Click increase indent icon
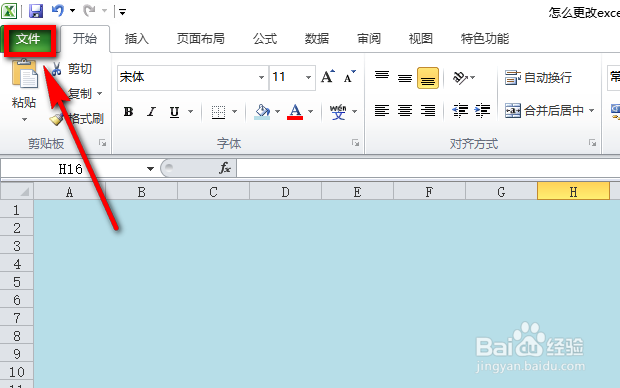 coord(483,111)
